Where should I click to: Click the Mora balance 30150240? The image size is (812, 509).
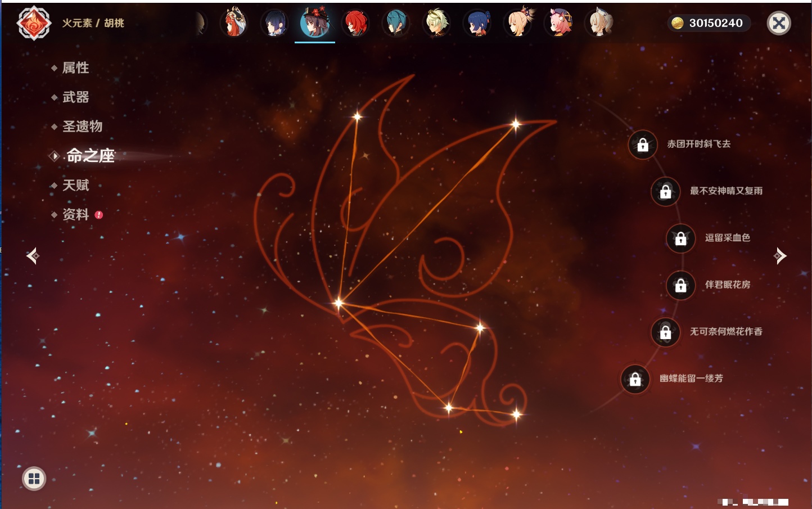pyautogui.click(x=716, y=23)
